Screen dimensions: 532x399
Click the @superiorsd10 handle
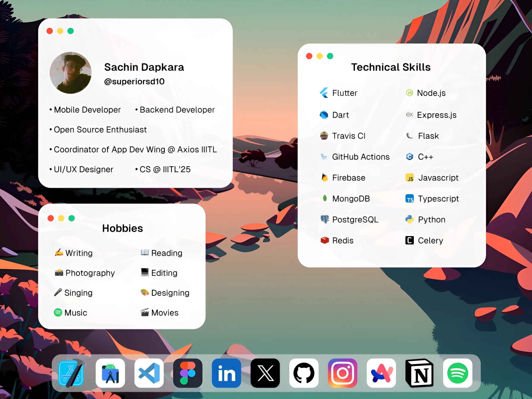click(134, 82)
